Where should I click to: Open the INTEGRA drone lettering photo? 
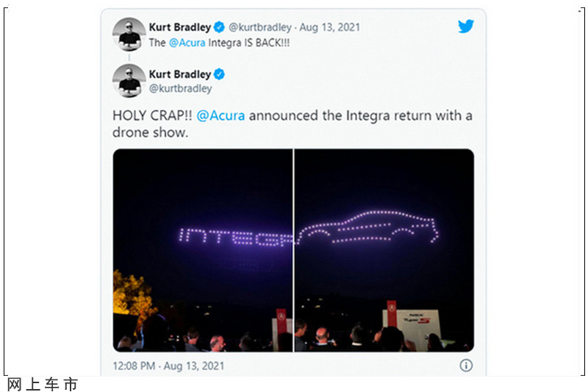point(203,250)
